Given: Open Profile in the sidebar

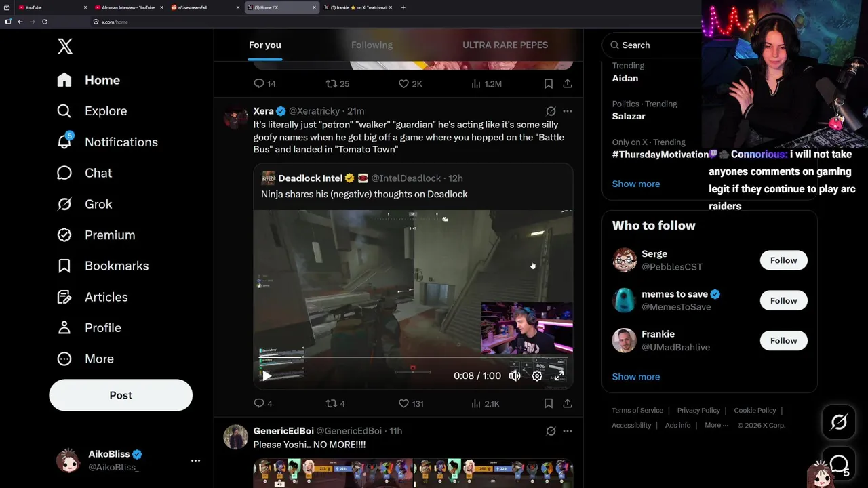Looking at the screenshot, I should coord(90,328).
